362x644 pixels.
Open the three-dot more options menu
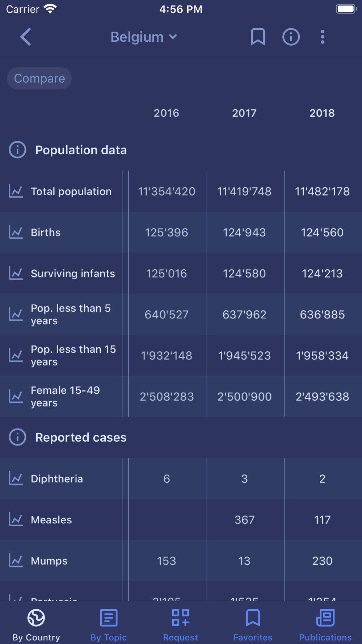click(323, 37)
